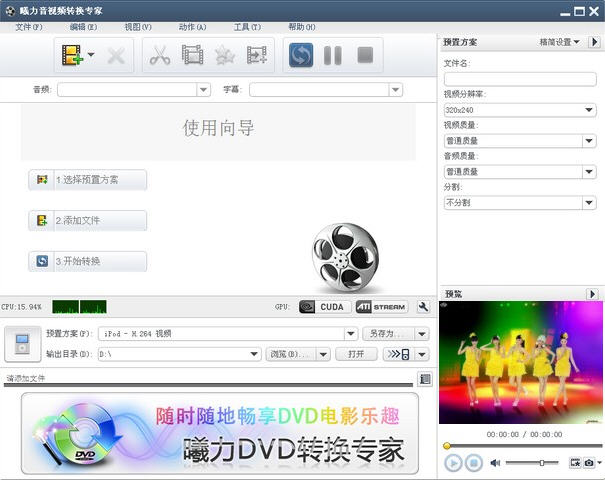Click the Add File film icon
Screen dimensions: 605x480
71,55
